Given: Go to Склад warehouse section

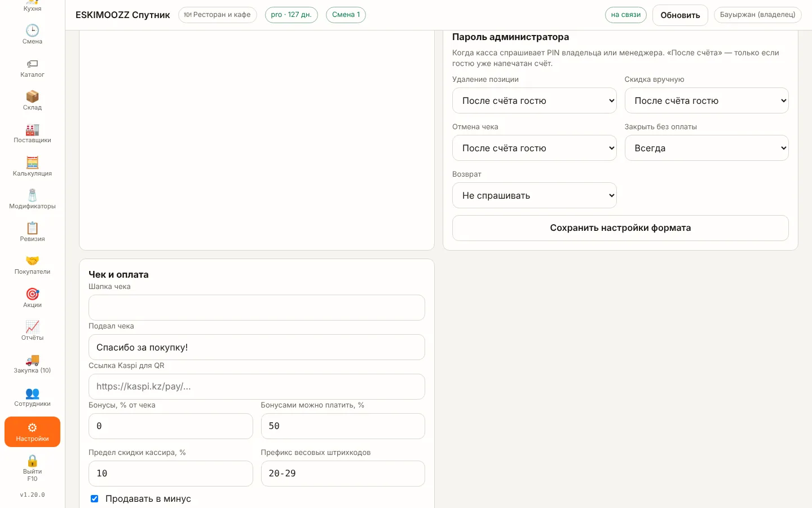Looking at the screenshot, I should pyautogui.click(x=32, y=100).
